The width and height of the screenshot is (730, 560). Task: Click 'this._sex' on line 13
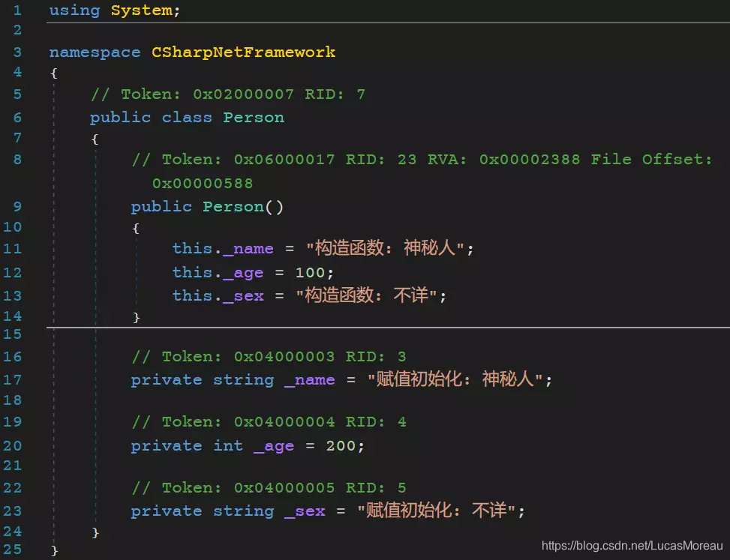pos(218,296)
